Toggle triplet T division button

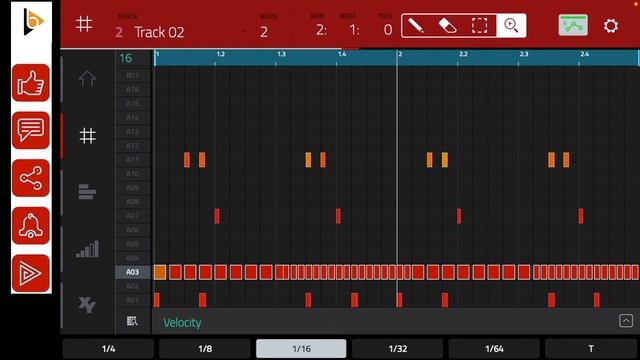[591, 349]
